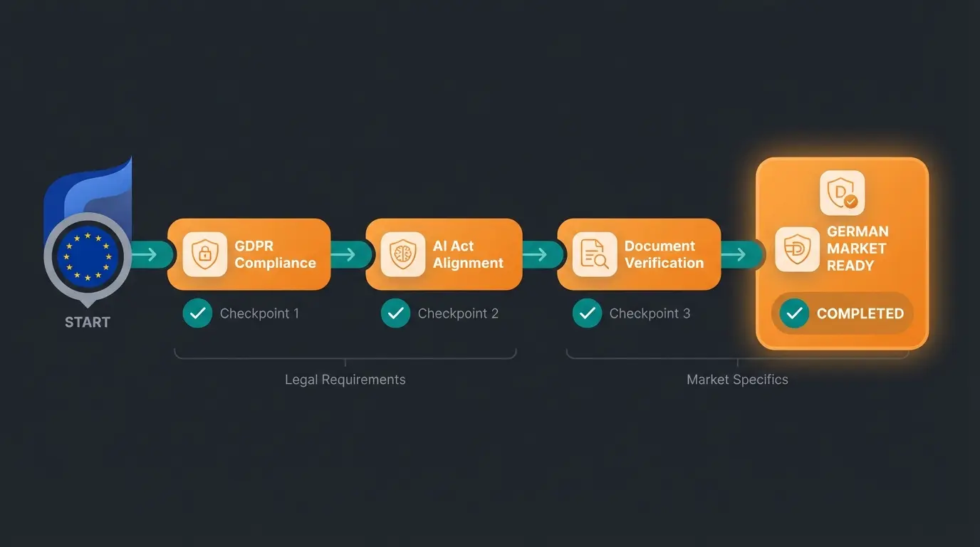Click the verified shield icon above German Market Ready
This screenshot has height=547, width=980.
[x=843, y=192]
